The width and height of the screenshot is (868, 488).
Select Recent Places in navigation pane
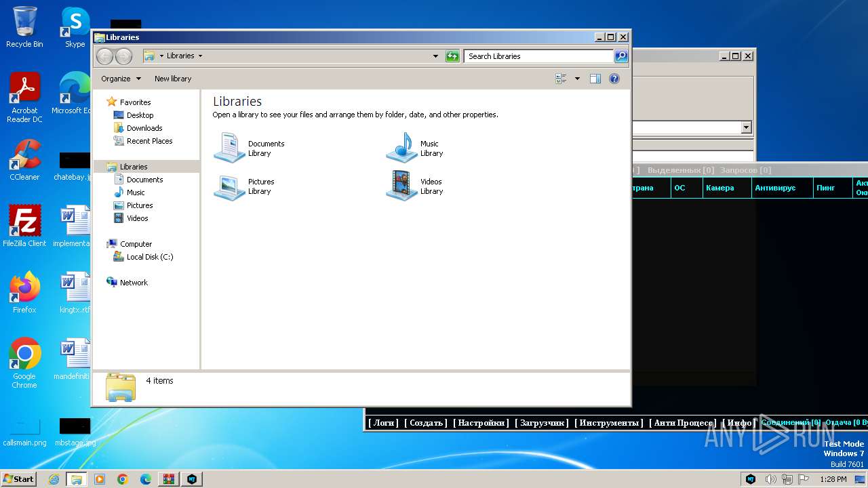[149, 141]
